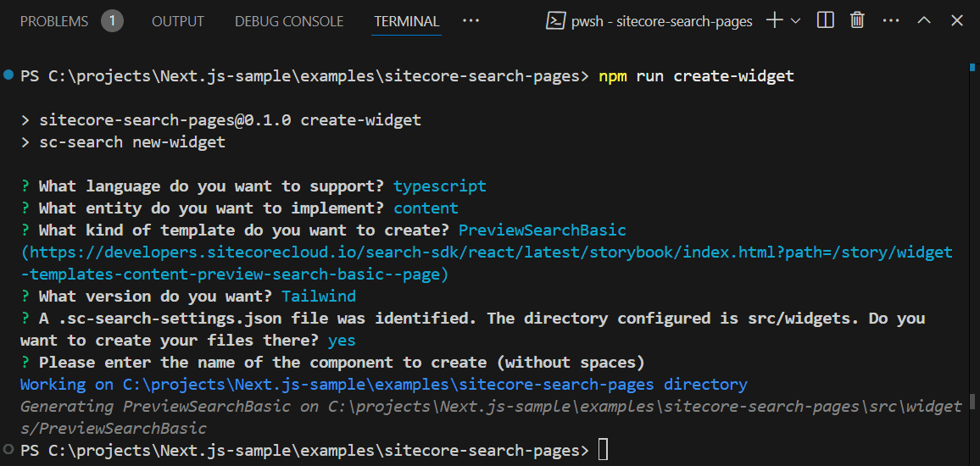The image size is (980, 466).
Task: Focus the terminal cursor at the final prompt
Action: coord(603,449)
